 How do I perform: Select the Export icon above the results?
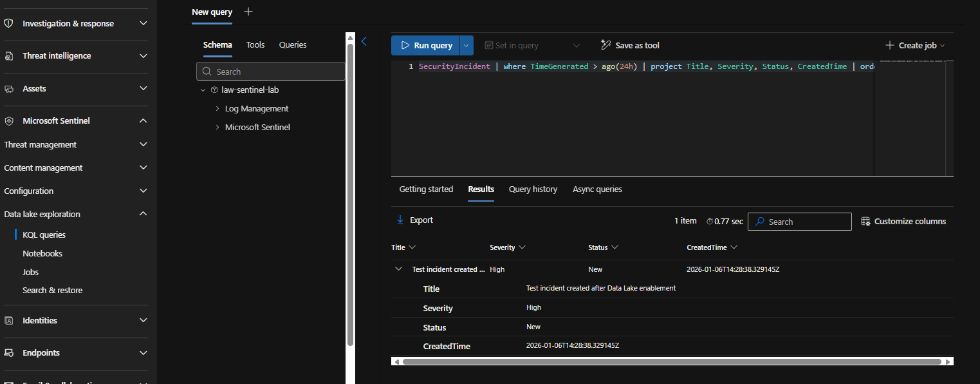coord(401,220)
